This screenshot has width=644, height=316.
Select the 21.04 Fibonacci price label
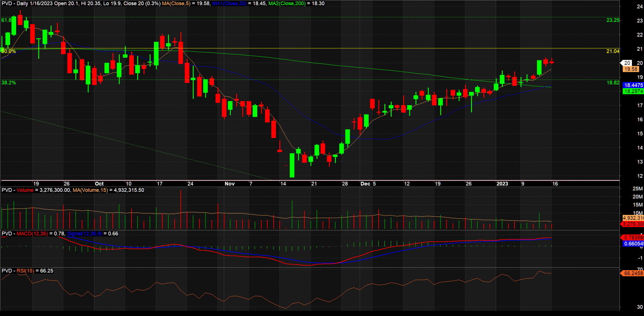click(x=613, y=51)
